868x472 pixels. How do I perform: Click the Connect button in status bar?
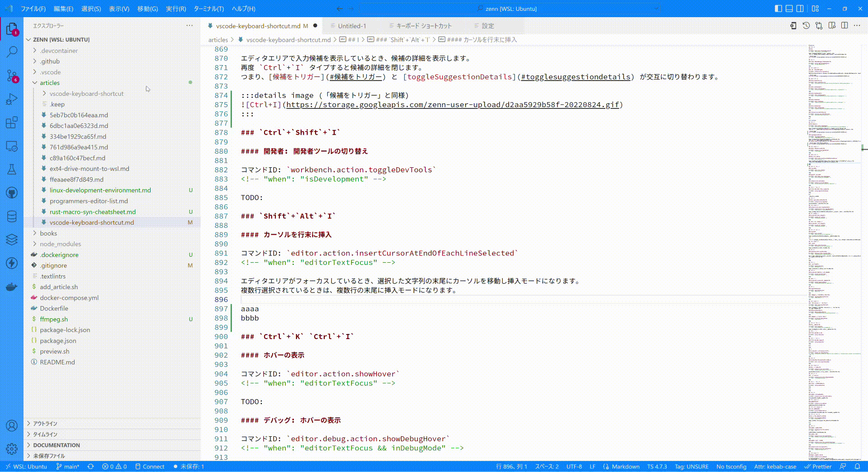tap(150, 467)
